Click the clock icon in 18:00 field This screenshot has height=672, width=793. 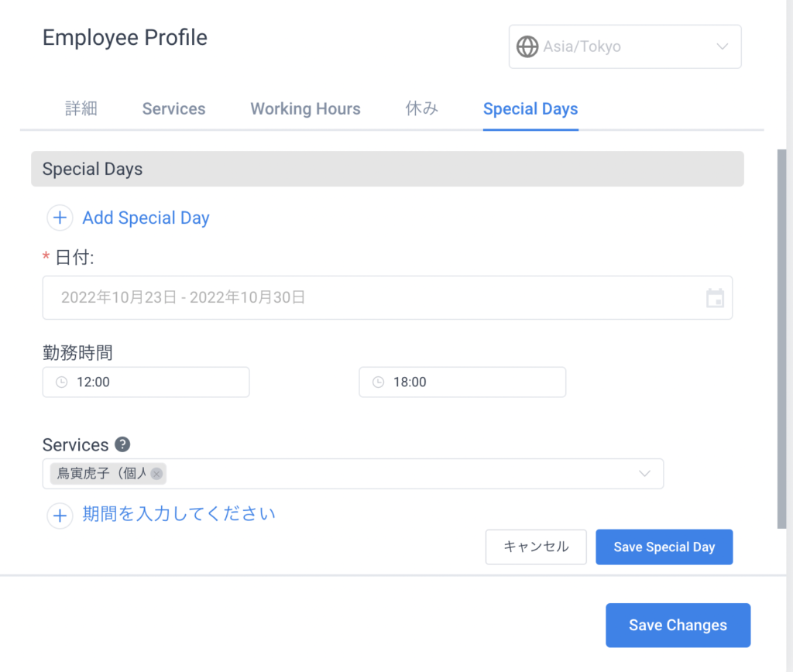tap(378, 382)
